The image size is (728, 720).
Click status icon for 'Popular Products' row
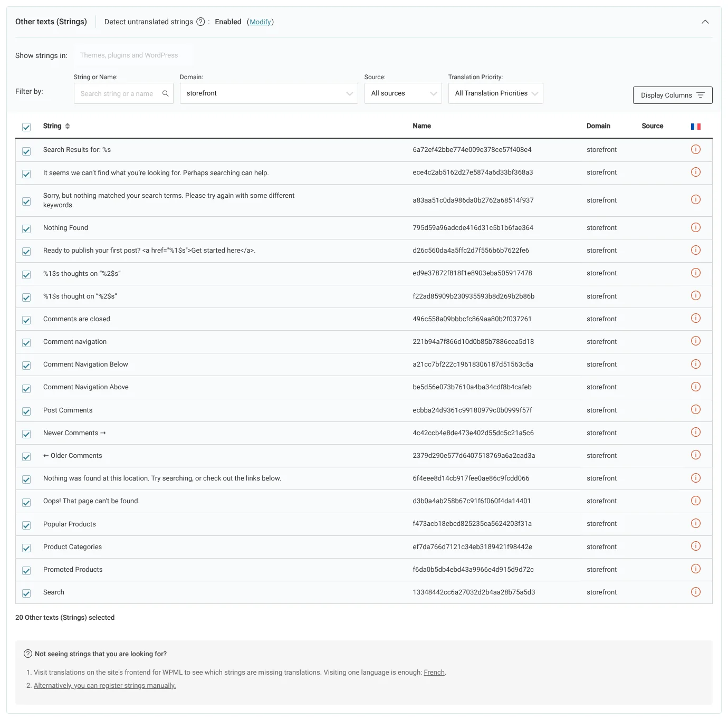click(x=696, y=523)
